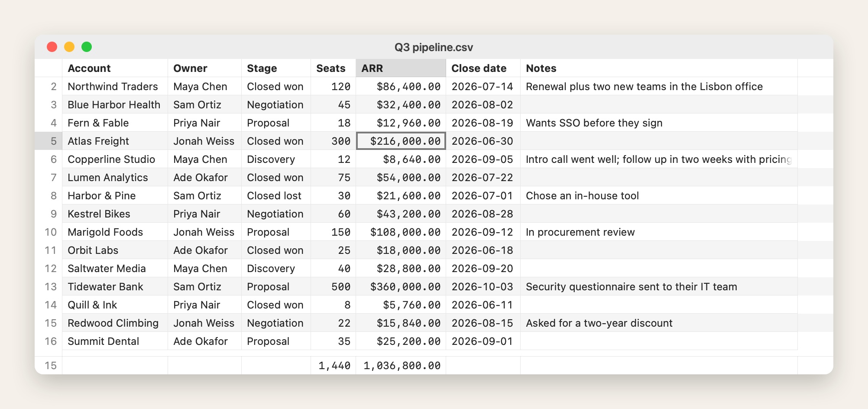Image resolution: width=868 pixels, height=409 pixels.
Task: Select the 1,036,800.00 ARR total cell
Action: (401, 365)
